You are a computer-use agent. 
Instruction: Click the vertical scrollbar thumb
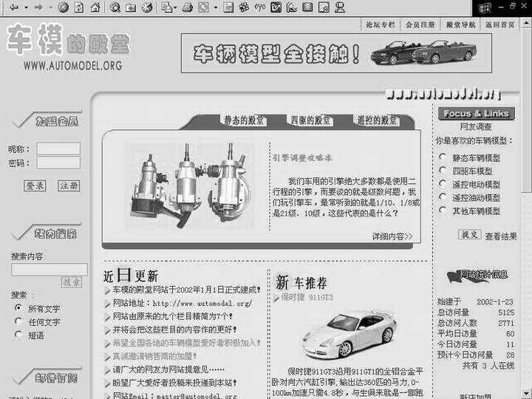[526, 110]
